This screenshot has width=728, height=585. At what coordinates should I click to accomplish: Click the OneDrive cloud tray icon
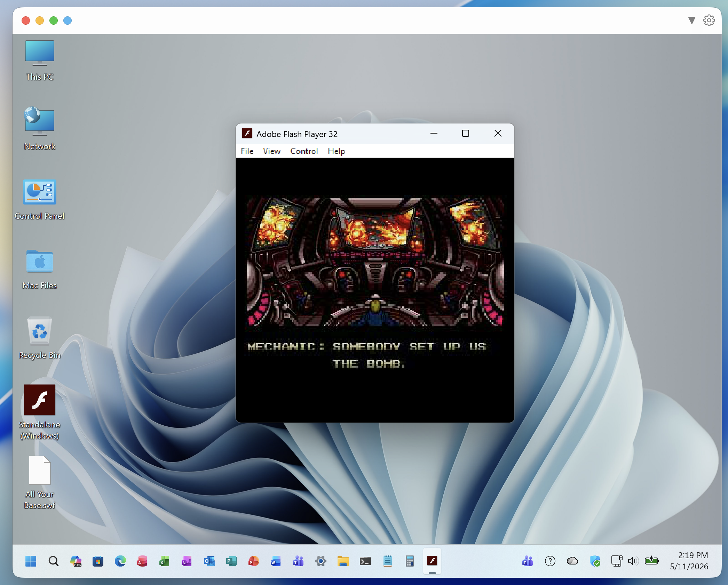(572, 561)
